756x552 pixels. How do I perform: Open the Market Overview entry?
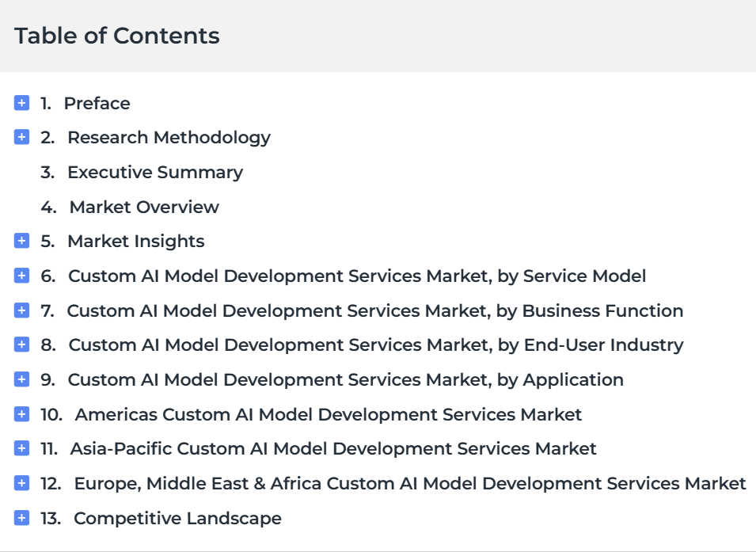tap(144, 207)
